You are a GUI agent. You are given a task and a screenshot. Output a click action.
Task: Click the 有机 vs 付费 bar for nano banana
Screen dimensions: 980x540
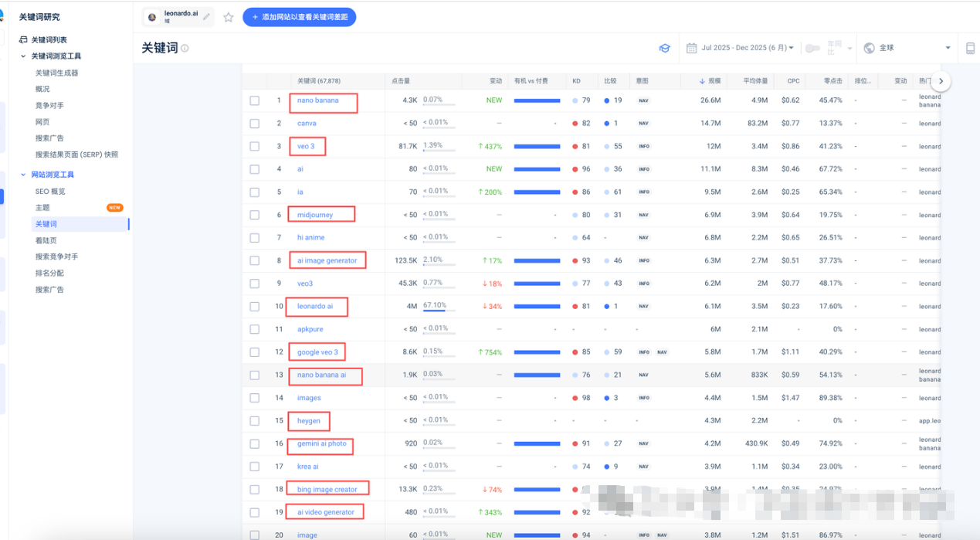pyautogui.click(x=537, y=100)
